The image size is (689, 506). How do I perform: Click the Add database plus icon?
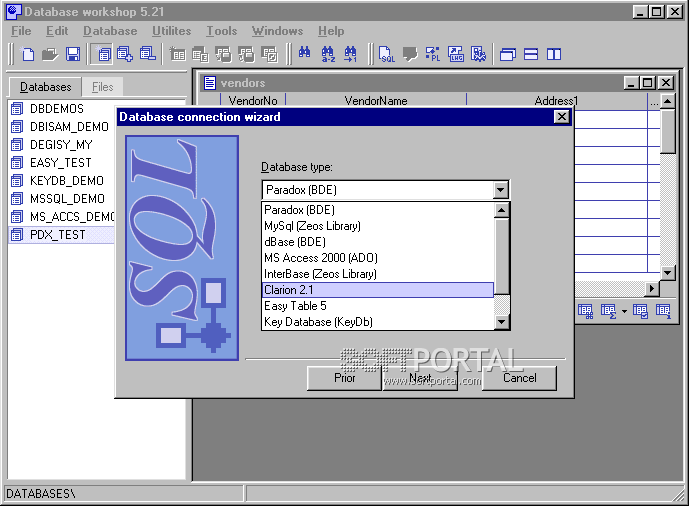(125, 54)
